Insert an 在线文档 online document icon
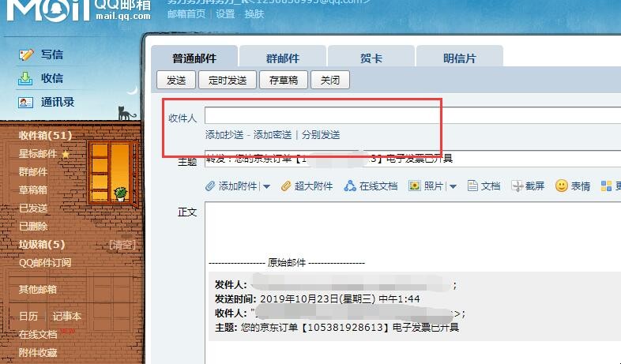The image size is (621, 364). (x=350, y=186)
